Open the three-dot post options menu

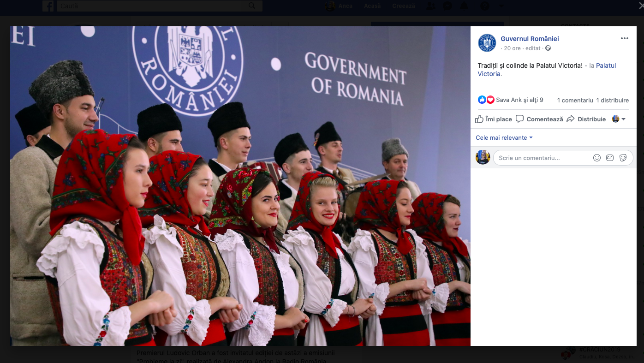click(x=624, y=39)
